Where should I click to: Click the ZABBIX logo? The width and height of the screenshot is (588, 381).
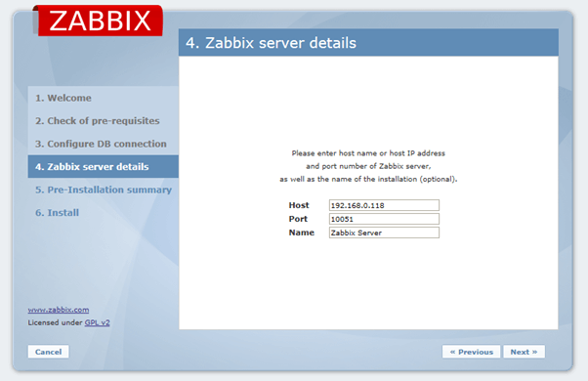[99, 21]
